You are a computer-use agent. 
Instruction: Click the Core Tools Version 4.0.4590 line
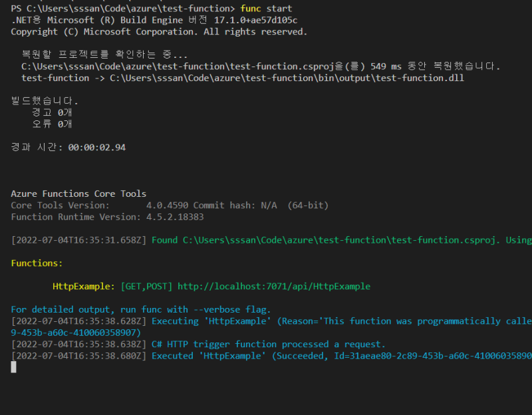pos(170,206)
